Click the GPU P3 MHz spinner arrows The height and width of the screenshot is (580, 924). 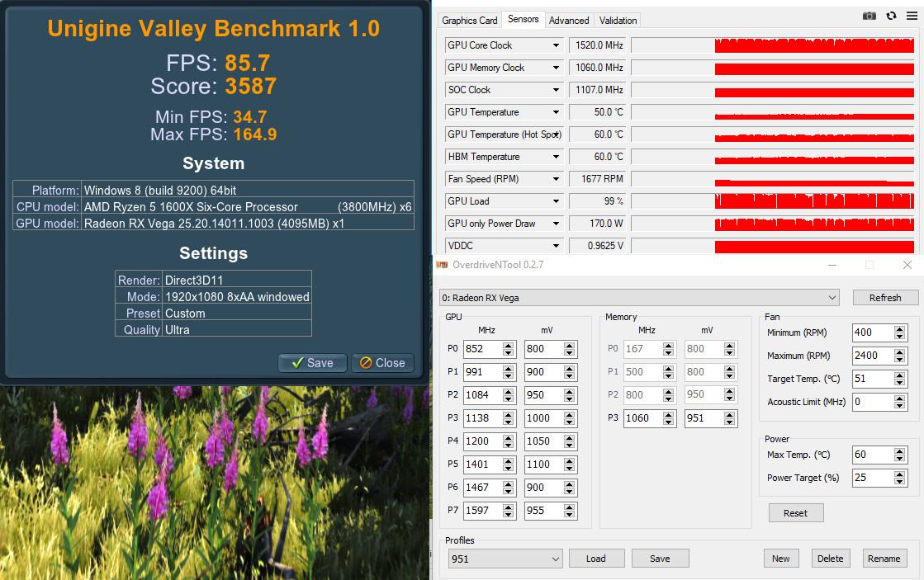pos(509,418)
